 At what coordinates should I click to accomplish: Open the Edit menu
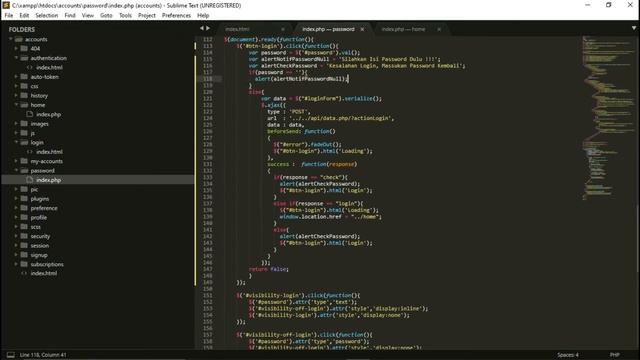tap(24, 16)
